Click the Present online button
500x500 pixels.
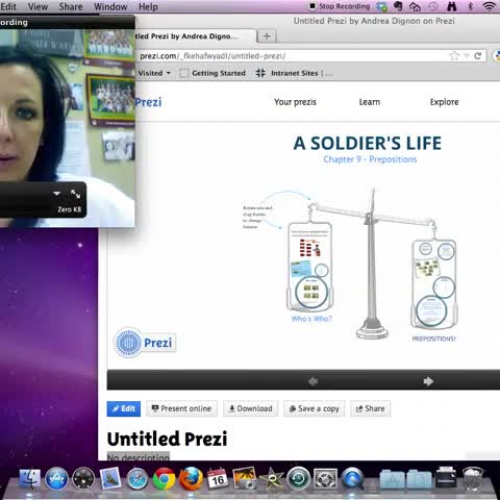pos(182,408)
